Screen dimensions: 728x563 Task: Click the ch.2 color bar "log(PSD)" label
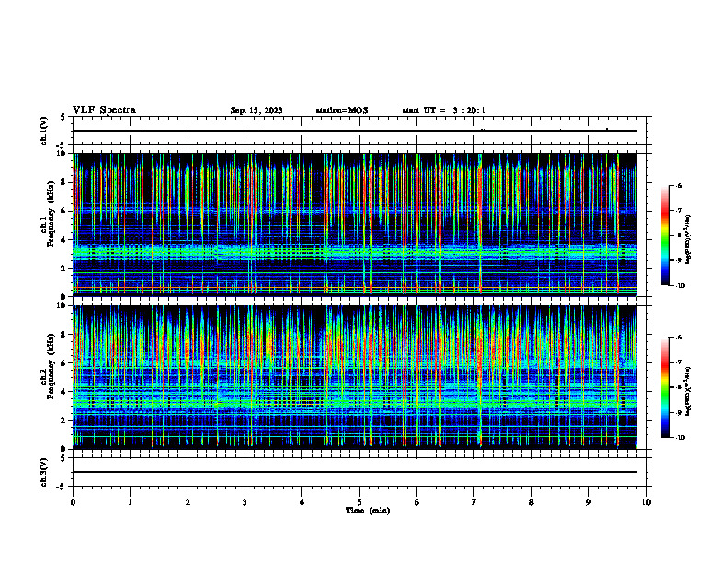coord(688,392)
